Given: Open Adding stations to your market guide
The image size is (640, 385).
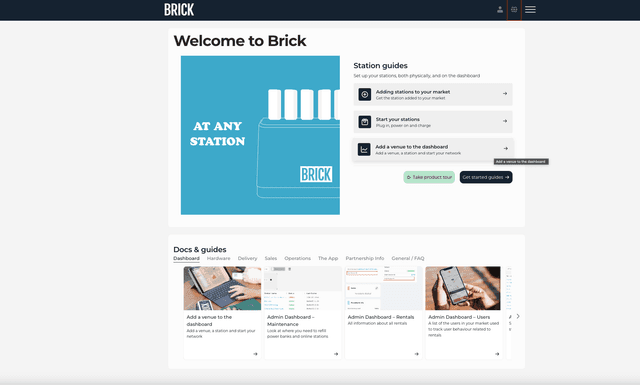Looking at the screenshot, I should tap(433, 94).
